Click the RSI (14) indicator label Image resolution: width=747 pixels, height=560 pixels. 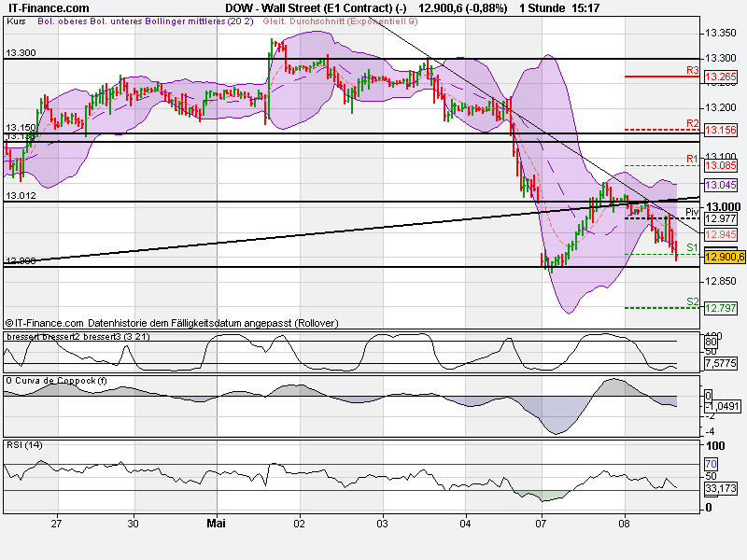pyautogui.click(x=24, y=445)
